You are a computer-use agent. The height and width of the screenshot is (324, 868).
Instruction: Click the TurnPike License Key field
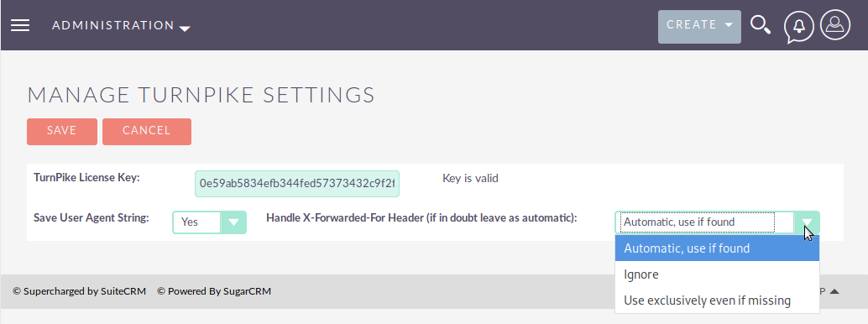click(296, 183)
